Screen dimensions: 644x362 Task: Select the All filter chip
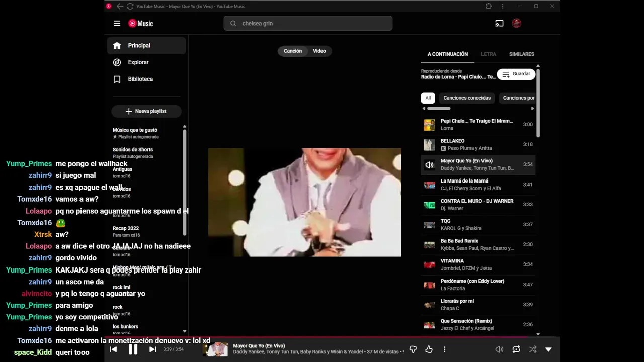(428, 98)
